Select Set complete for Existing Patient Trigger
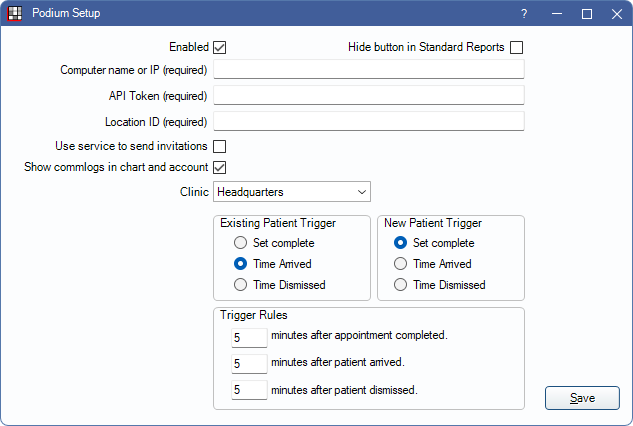Image resolution: width=633 pixels, height=426 pixels. [x=241, y=243]
